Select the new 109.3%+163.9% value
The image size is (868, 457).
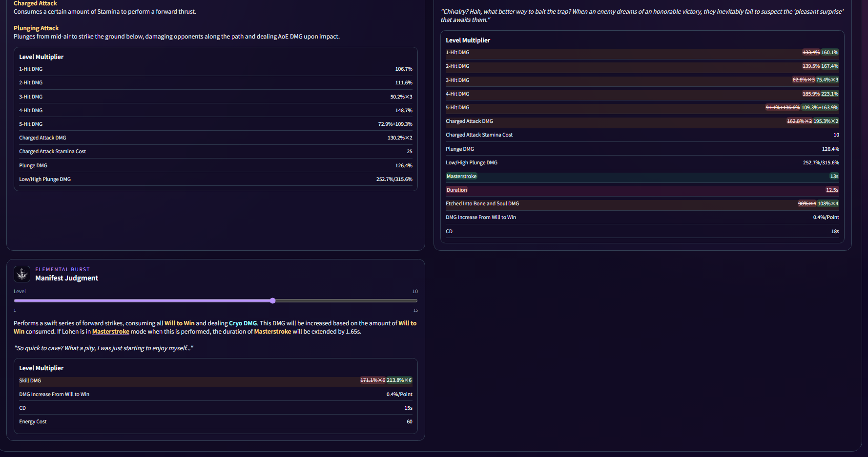pyautogui.click(x=820, y=108)
